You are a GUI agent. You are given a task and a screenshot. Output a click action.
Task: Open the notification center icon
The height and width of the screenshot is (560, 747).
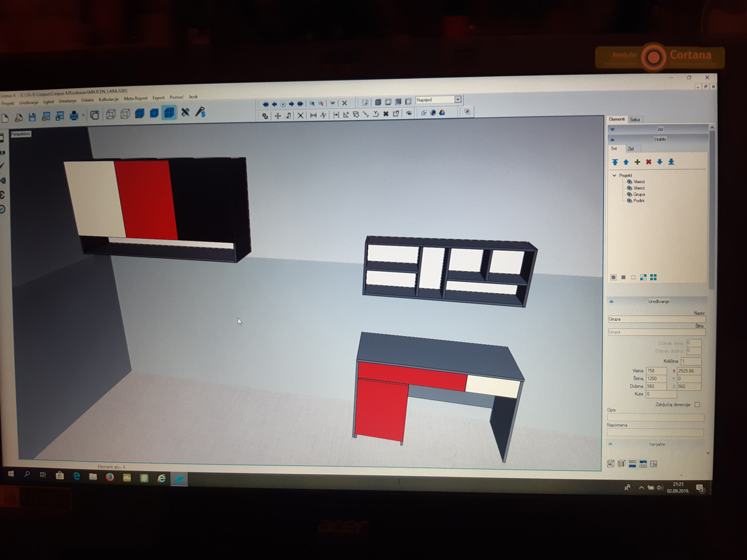coord(700,488)
